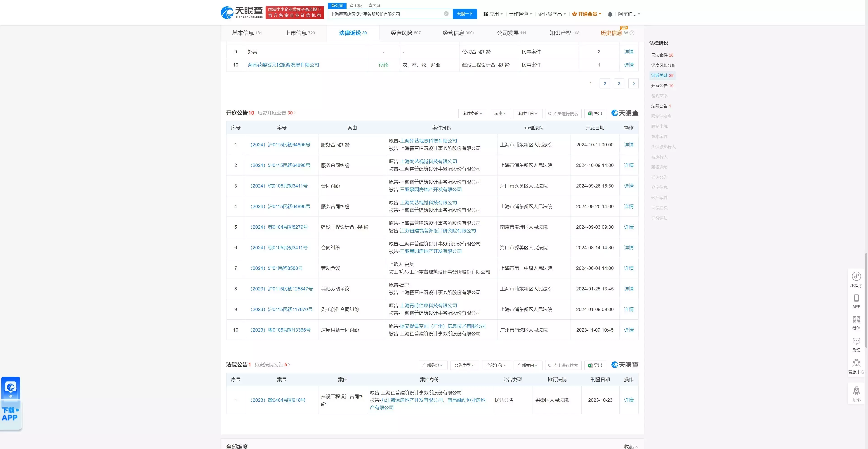Open 案由 filter dropdown in 开庭公告

(500, 114)
